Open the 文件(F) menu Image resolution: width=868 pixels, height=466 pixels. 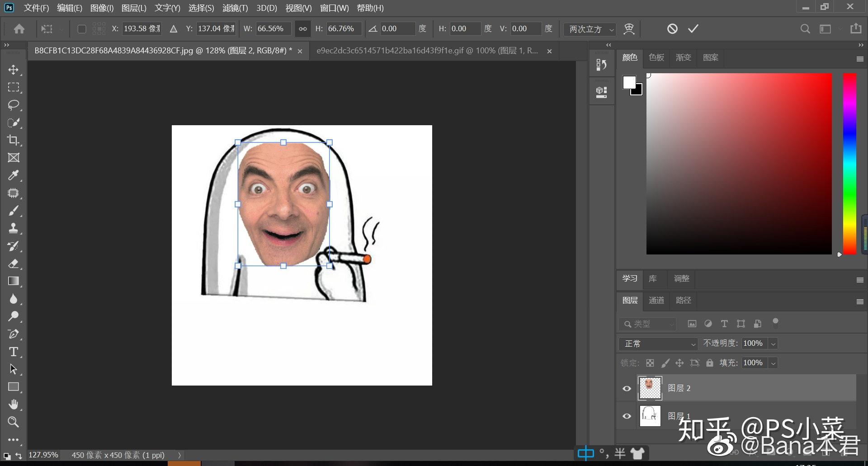click(36, 8)
